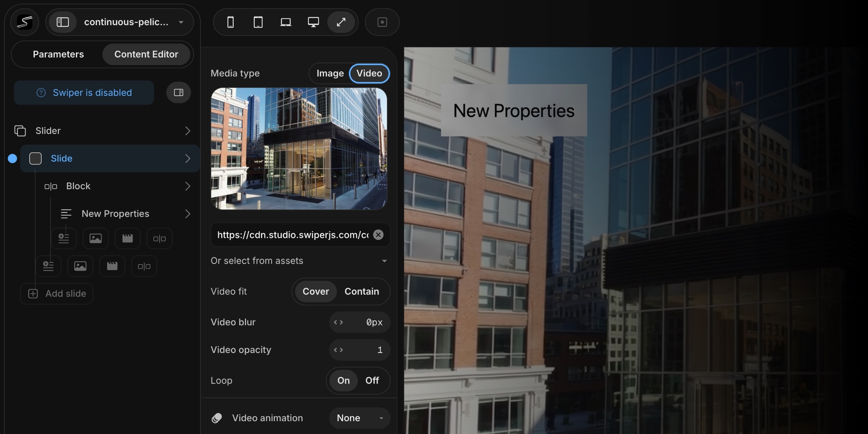This screenshot has width=868, height=434.
Task: Select the tablet preview icon
Action: pos(258,22)
